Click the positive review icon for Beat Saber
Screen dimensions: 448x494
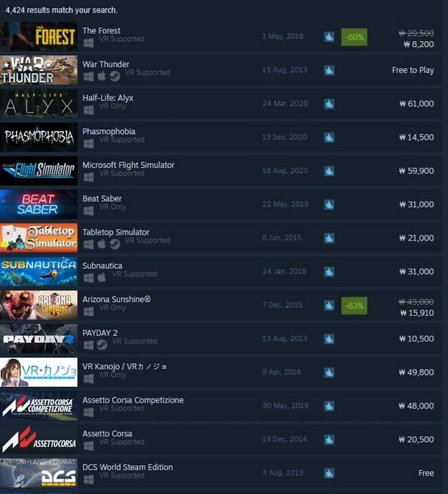(x=329, y=204)
